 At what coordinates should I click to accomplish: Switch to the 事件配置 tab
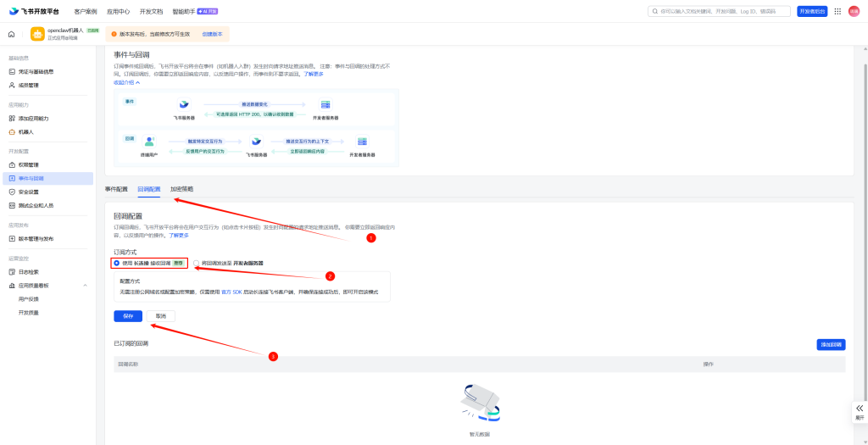[116, 189]
